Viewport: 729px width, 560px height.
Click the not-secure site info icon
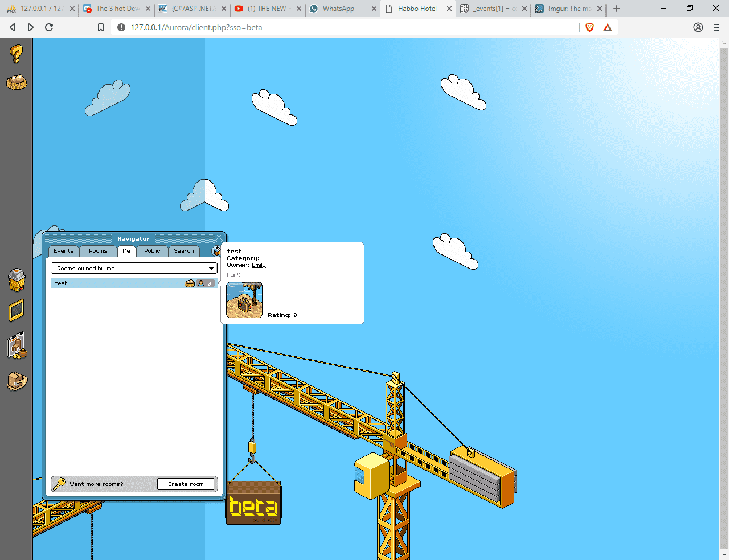(121, 27)
